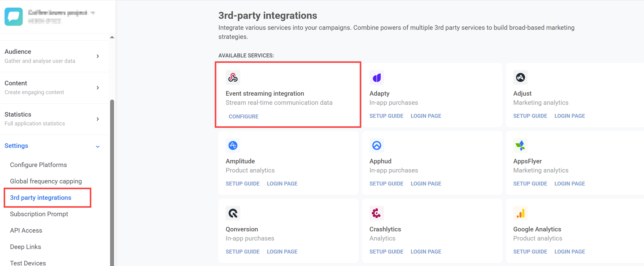Click the Statistics heading in sidebar
This screenshot has width=644, height=266.
coord(18,114)
